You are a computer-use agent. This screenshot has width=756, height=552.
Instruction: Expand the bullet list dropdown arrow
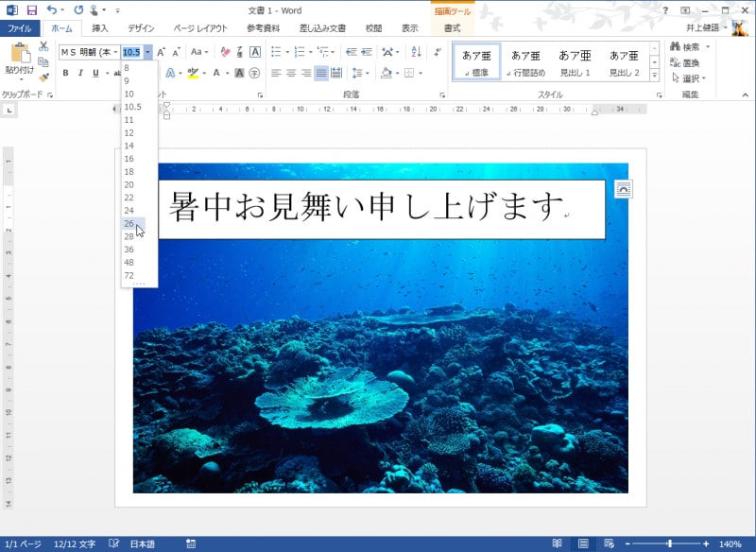pos(288,52)
